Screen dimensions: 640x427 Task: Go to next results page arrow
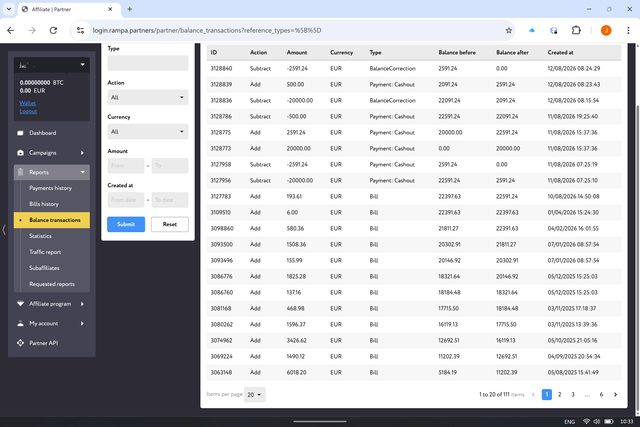pyautogui.click(x=616, y=394)
